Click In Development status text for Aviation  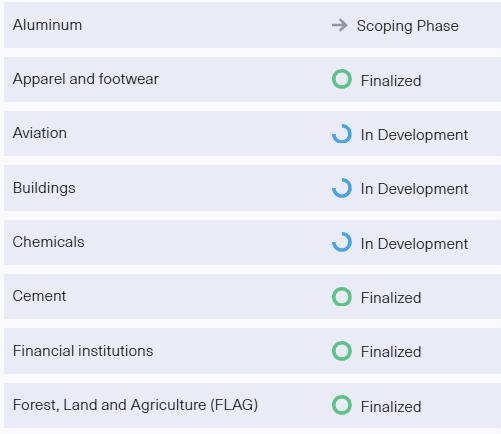point(414,135)
